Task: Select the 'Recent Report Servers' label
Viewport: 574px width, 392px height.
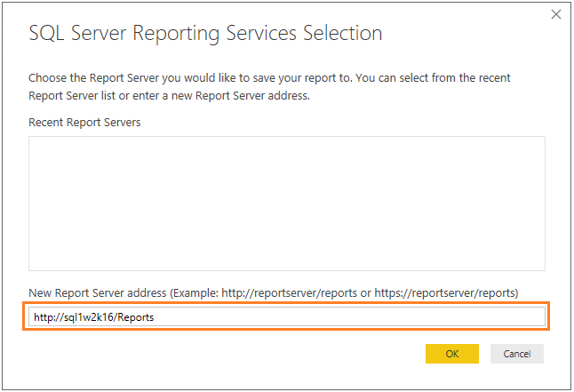Action: pos(84,123)
